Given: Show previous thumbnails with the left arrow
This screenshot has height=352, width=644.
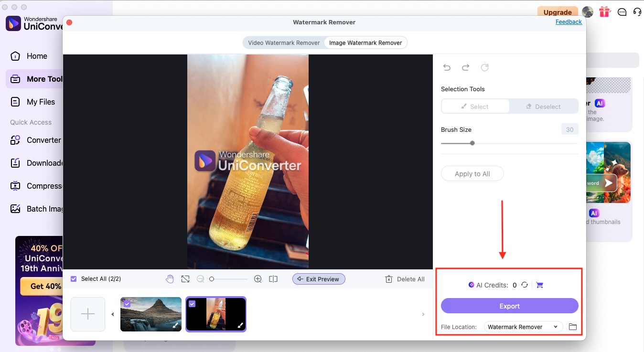Looking at the screenshot, I should pyautogui.click(x=113, y=314).
